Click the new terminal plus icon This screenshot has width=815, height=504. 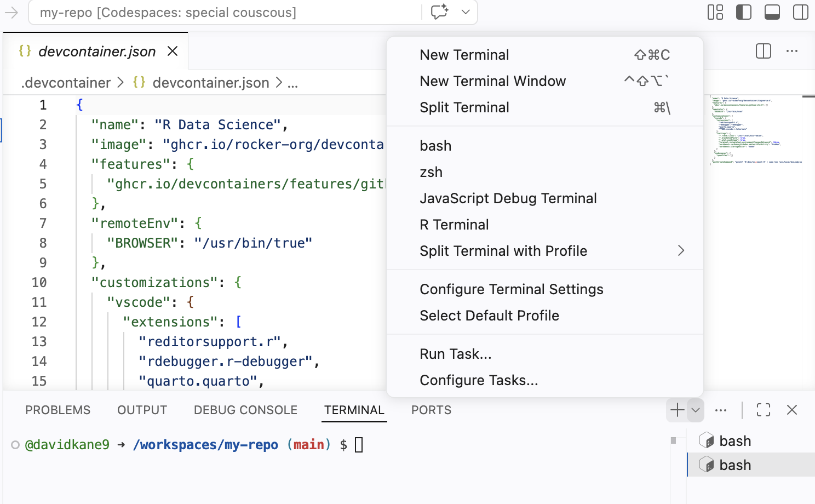[677, 410]
